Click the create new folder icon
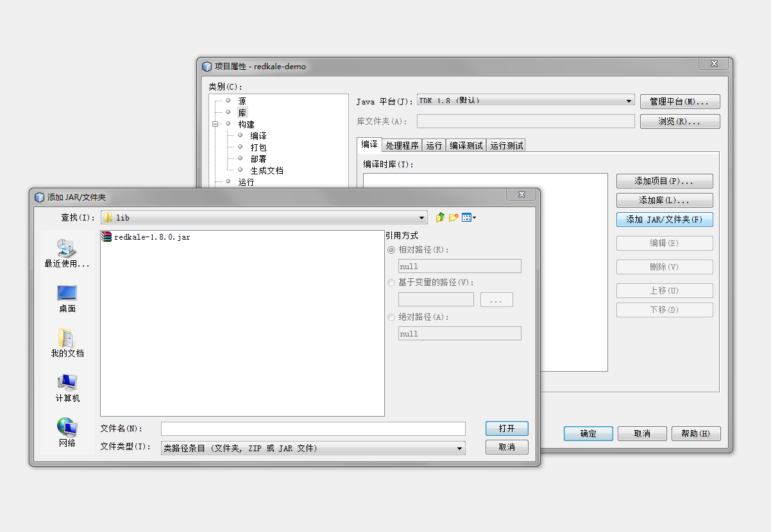The height and width of the screenshot is (532, 771). pos(453,217)
